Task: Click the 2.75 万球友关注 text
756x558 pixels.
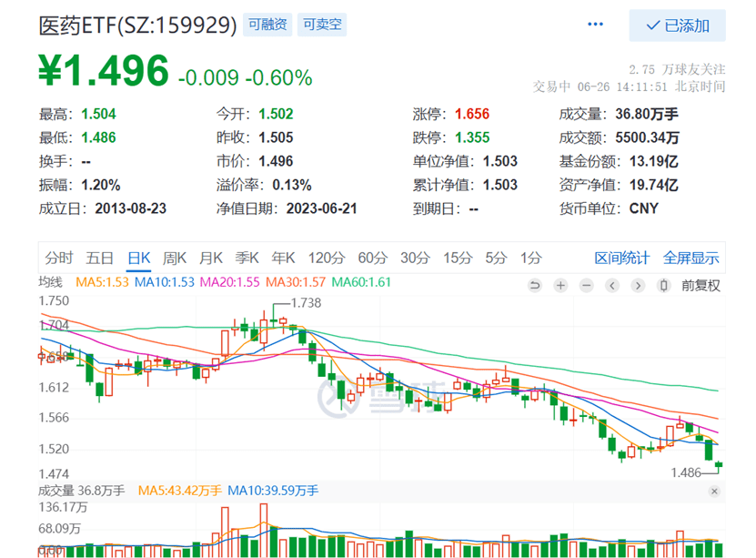Action: [677, 70]
